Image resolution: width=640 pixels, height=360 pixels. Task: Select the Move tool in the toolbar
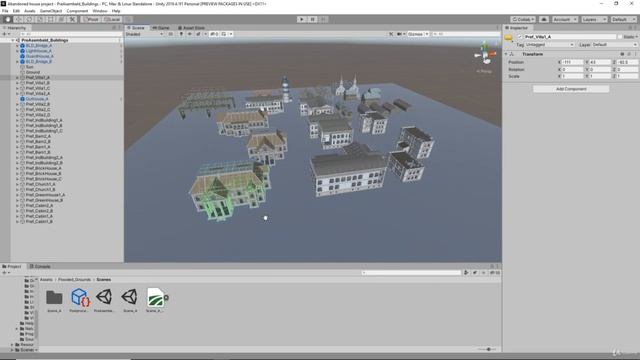18,19
